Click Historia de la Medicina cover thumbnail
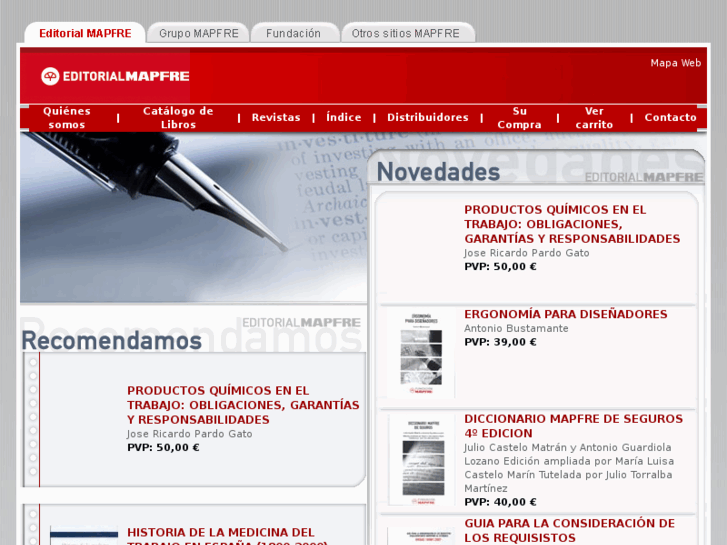Image resolution: width=727 pixels, height=545 pixels. 84,536
